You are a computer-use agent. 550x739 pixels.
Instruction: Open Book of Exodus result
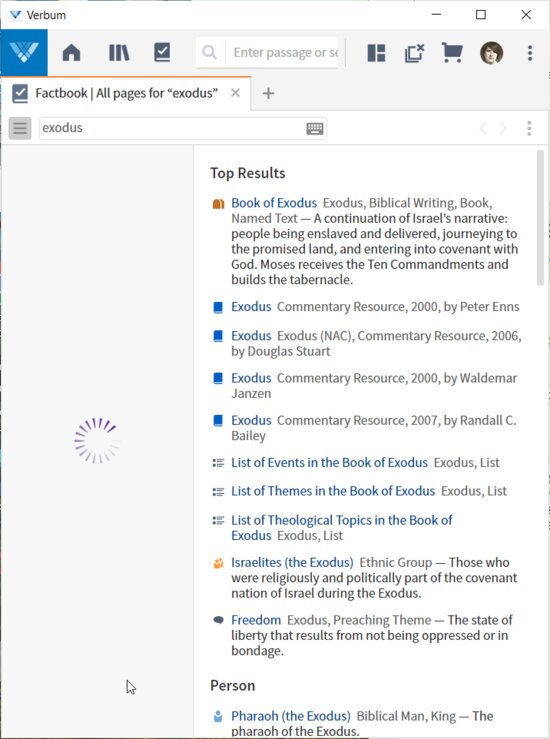coord(274,203)
